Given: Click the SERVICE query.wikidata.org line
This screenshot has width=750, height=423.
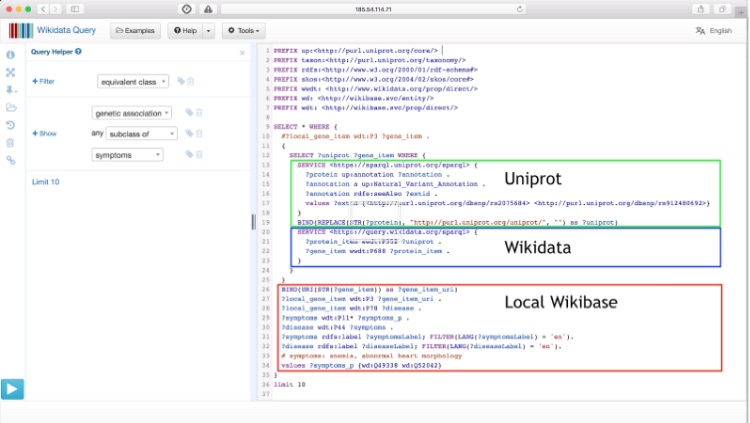Looking at the screenshot, I should pyautogui.click(x=387, y=232).
